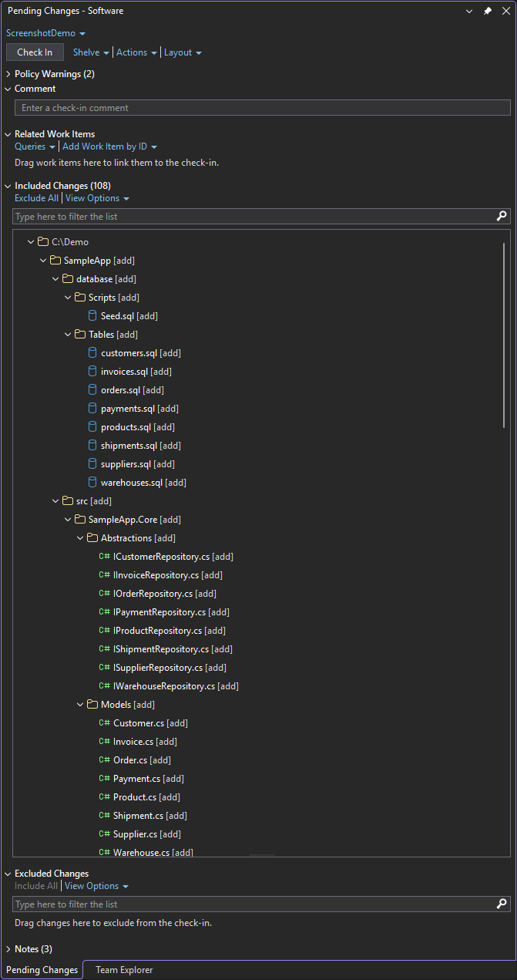Viewport: 517px width, 980px height.
Task: Collapse the SampleApp.Core tree node
Action: click(68, 519)
